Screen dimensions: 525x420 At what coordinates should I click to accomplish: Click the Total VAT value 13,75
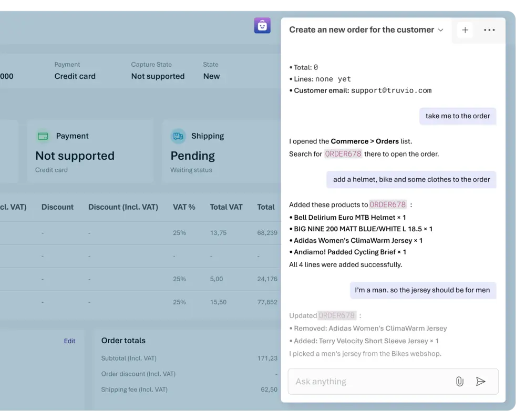218,233
